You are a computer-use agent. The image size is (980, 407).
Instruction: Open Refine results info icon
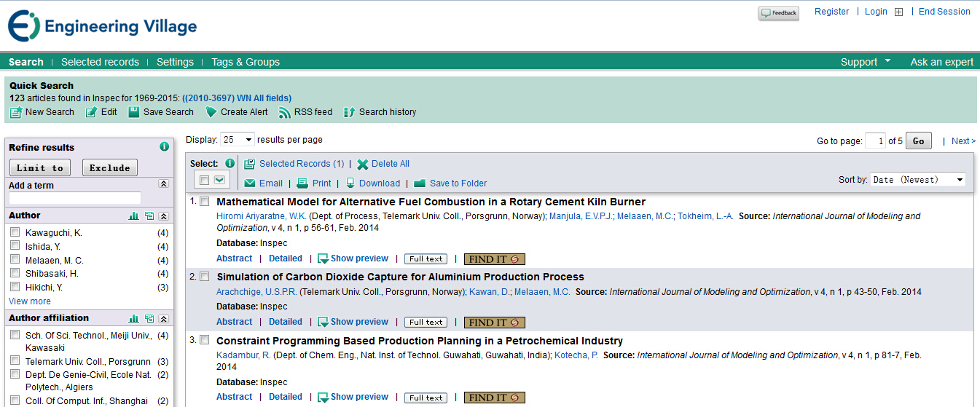point(164,147)
